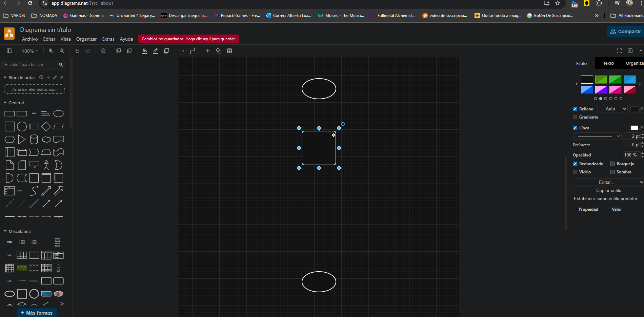Viewport: 644px width, 317px height.
Task: Enable the Bosquejo checkbox
Action: click(612, 164)
